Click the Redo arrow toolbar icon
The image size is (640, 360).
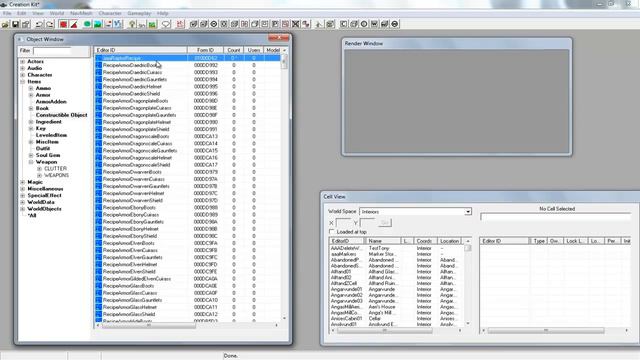coord(50,24)
